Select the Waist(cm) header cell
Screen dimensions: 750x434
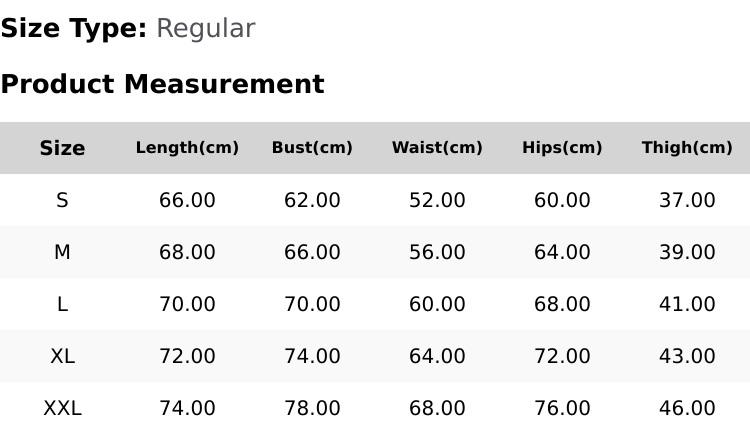[x=437, y=147]
